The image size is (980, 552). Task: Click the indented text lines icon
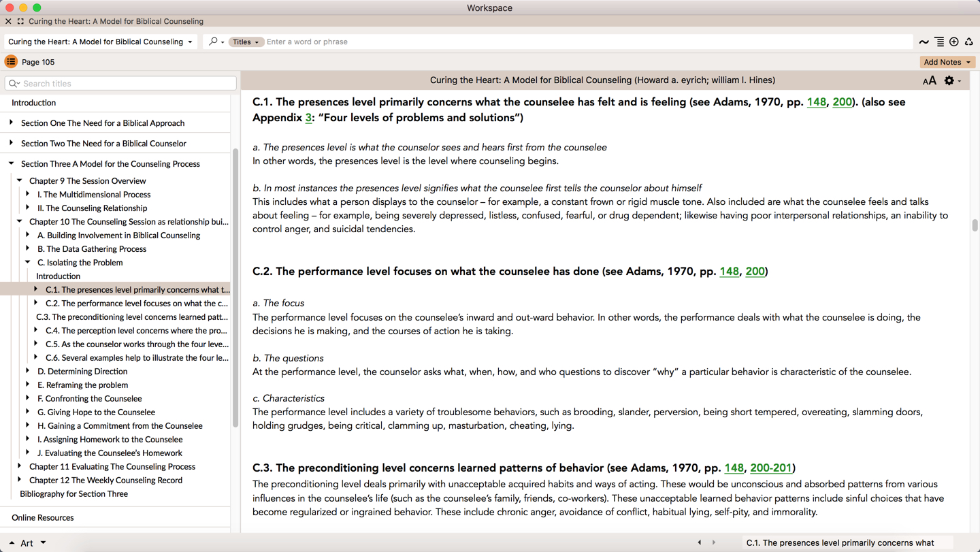(x=939, y=42)
